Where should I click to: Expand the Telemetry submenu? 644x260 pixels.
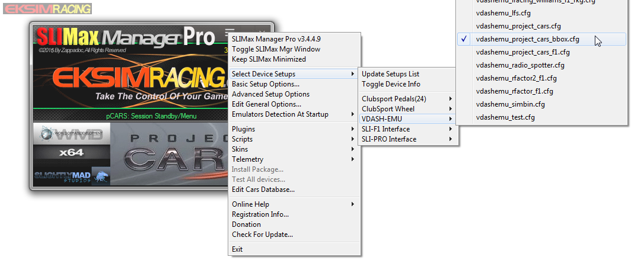click(295, 159)
